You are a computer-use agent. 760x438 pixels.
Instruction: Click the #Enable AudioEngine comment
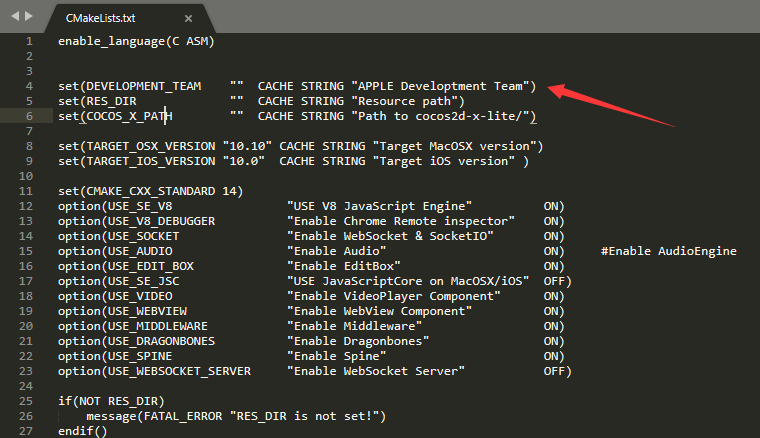[668, 251]
